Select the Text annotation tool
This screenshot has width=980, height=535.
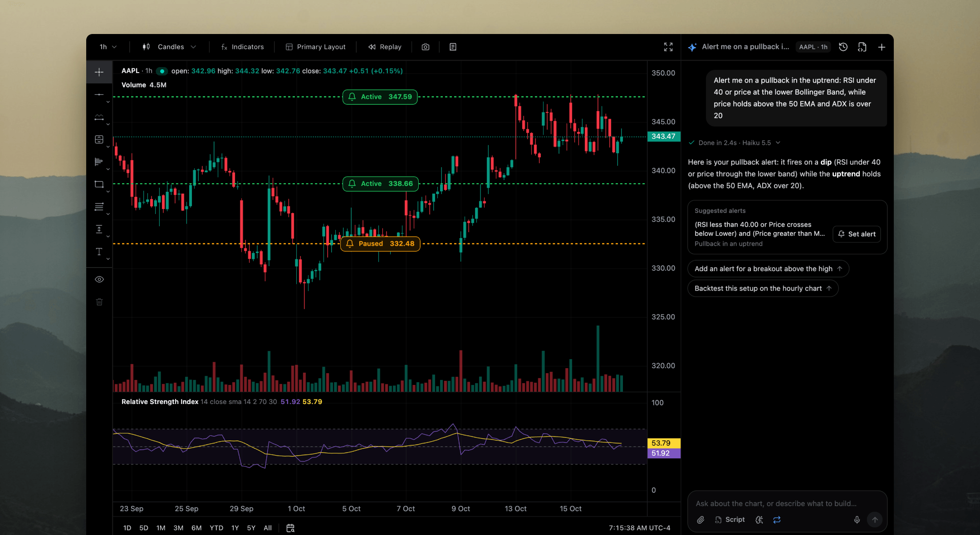(99, 252)
